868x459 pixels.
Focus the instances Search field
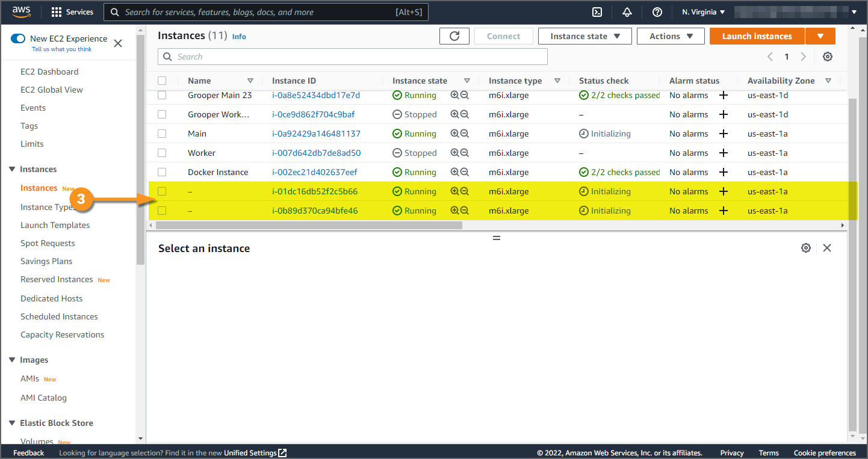pyautogui.click(x=353, y=57)
